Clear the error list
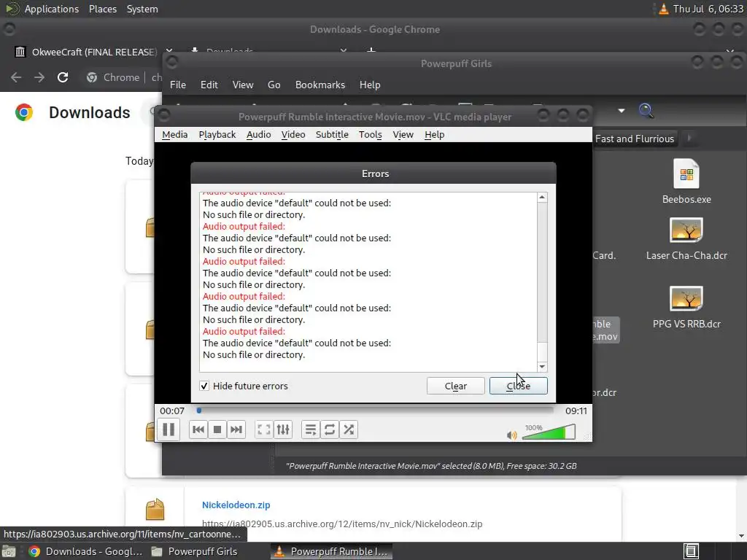The width and height of the screenshot is (747, 560). pyautogui.click(x=455, y=386)
